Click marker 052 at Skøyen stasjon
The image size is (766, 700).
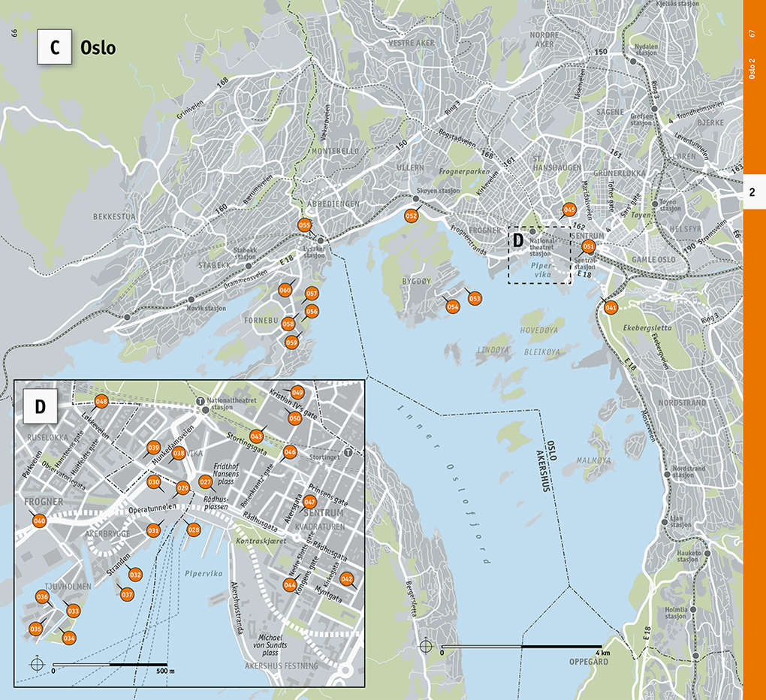tap(410, 216)
